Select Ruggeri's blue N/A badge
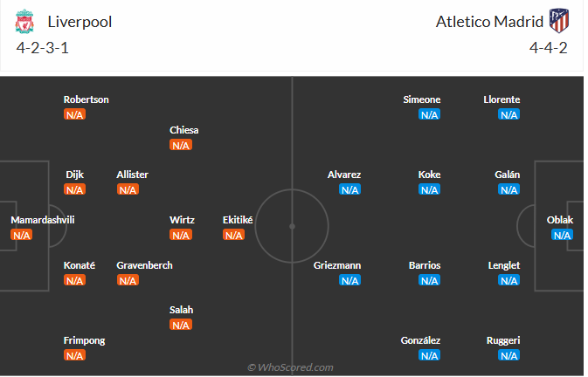This screenshot has width=588, height=377. click(x=508, y=356)
